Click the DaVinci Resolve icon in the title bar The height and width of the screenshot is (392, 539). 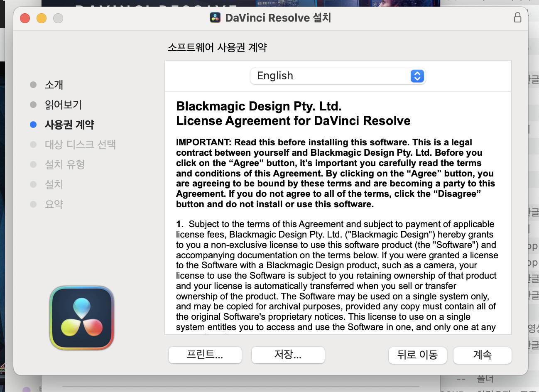click(215, 18)
